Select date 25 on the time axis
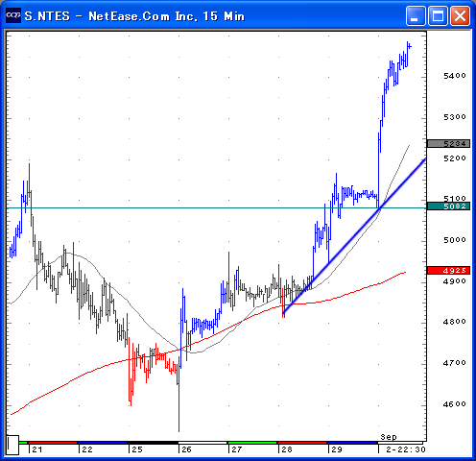Screen dimensions: 476x461 [x=137, y=449]
